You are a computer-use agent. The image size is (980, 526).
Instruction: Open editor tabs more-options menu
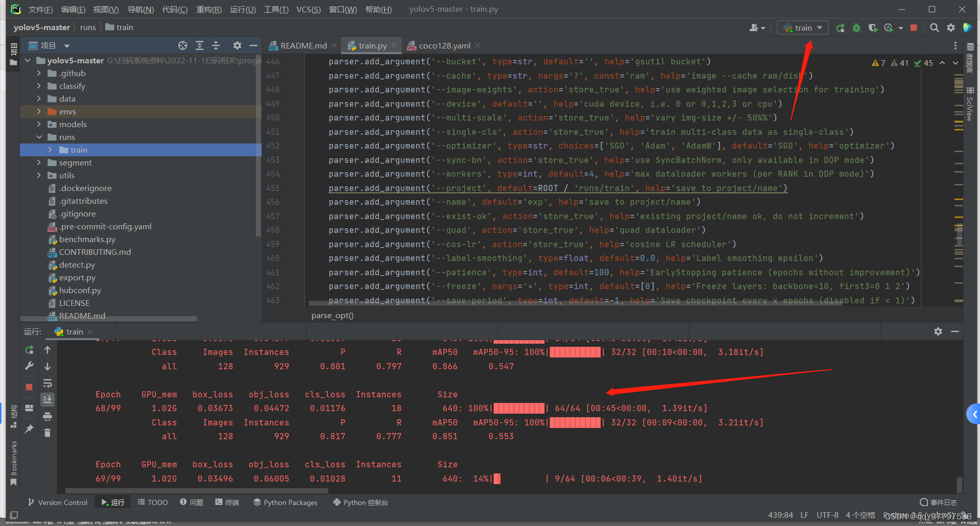[x=955, y=45]
